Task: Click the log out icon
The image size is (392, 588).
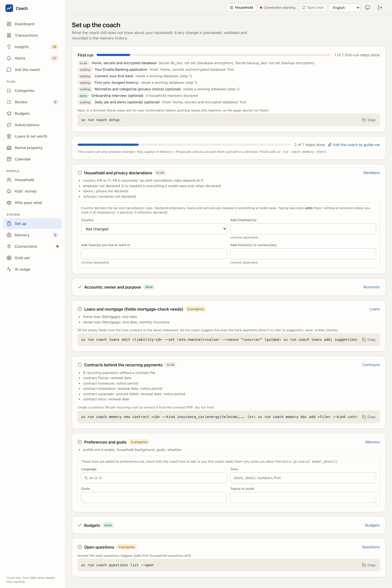Action: pos(380,8)
